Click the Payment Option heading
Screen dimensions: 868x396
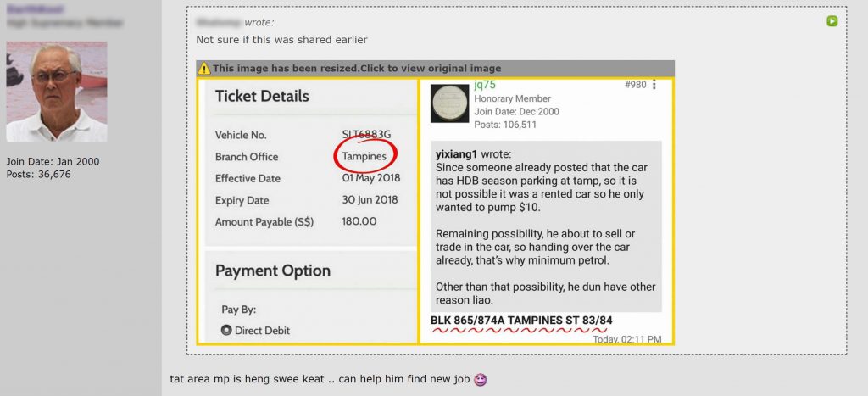(272, 271)
